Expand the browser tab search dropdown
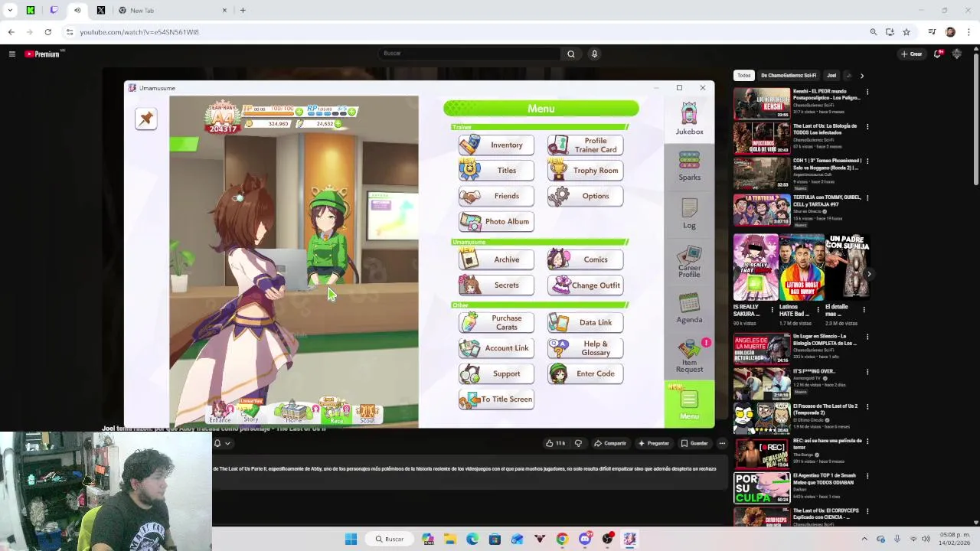980x551 pixels. [10, 10]
